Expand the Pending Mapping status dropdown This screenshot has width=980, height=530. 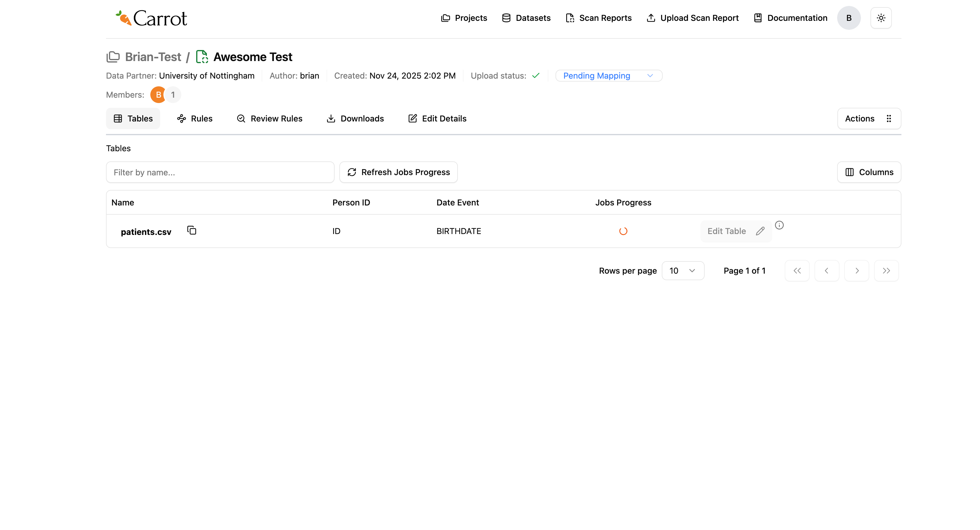point(608,76)
